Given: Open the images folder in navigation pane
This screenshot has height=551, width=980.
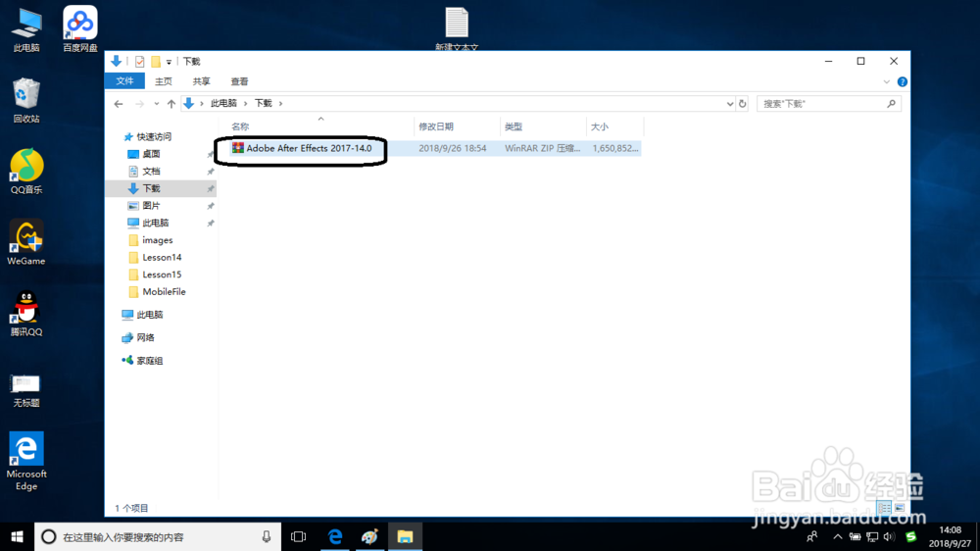Looking at the screenshot, I should pyautogui.click(x=157, y=240).
